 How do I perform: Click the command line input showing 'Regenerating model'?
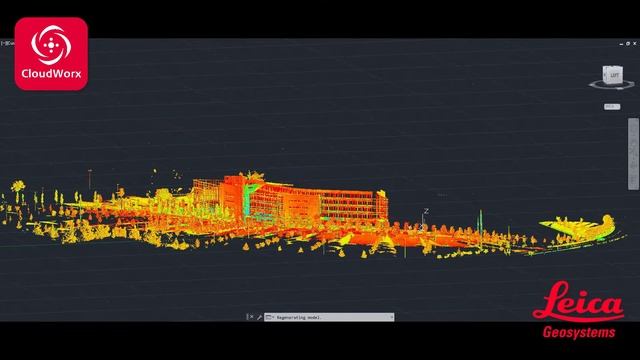click(329, 317)
